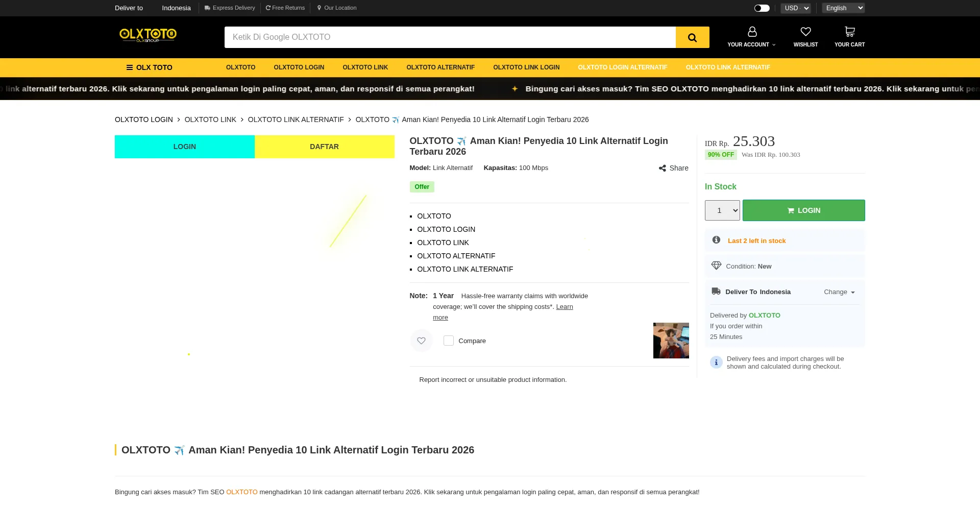Select OLXTOTO in the yellow navigation bar
The width and height of the screenshot is (980, 507).
(x=240, y=67)
